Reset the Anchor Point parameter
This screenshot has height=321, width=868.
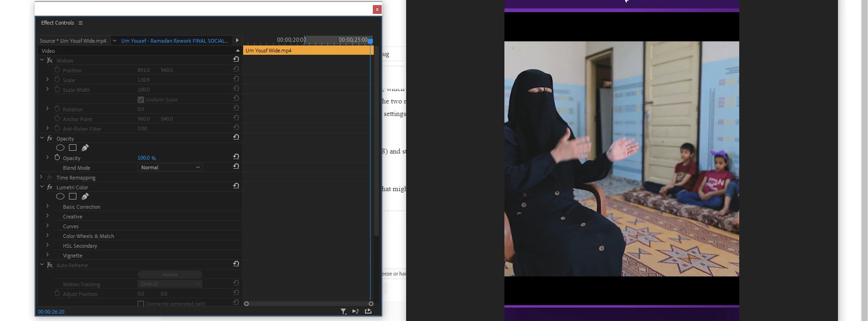(236, 117)
